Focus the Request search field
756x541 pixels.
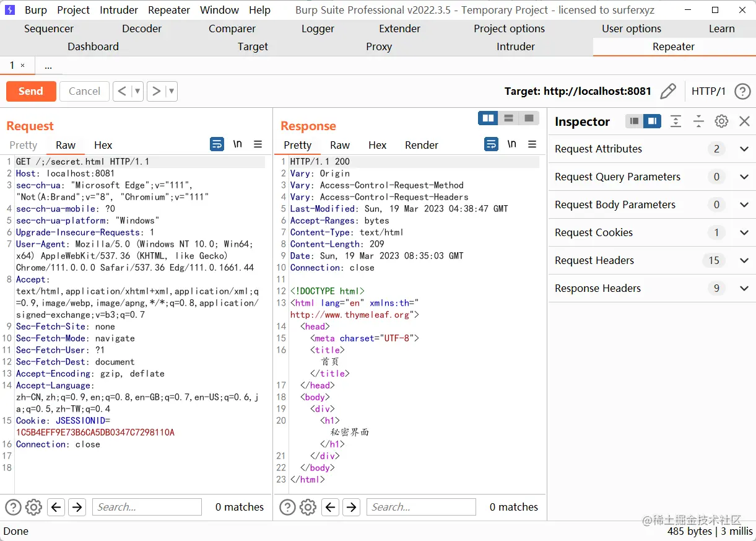pyautogui.click(x=147, y=507)
